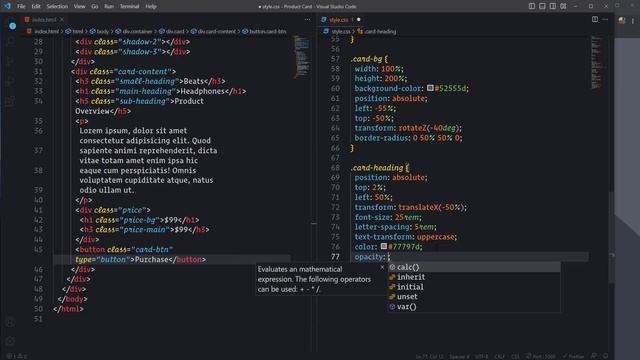
Task: Toggle bottom panel layout icon
Action: [542, 6]
